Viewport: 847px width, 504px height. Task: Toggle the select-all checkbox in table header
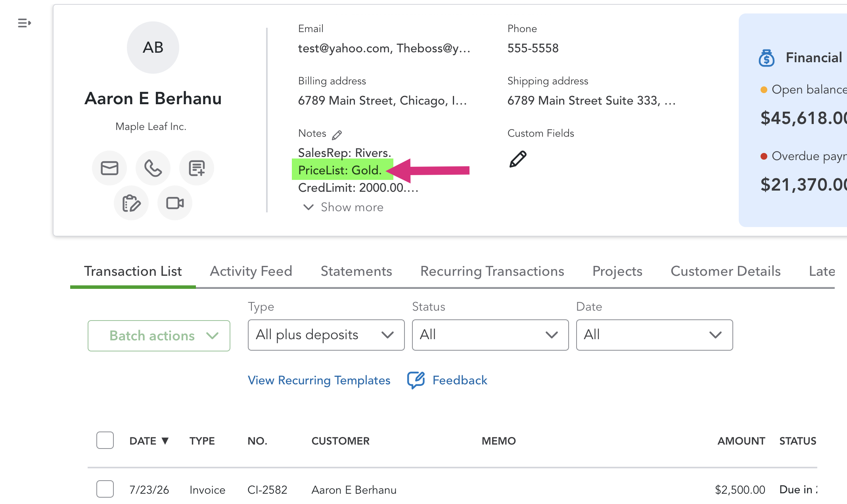pos(105,440)
